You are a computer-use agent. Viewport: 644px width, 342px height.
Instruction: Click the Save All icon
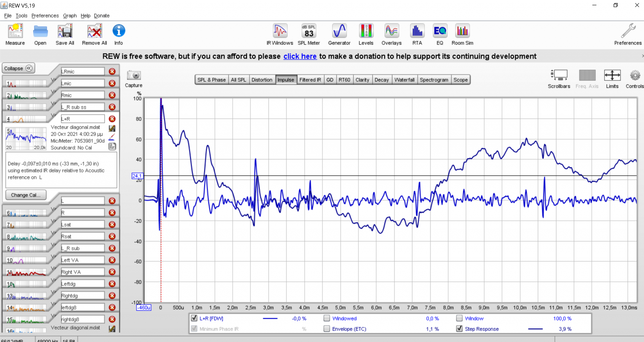coord(65,34)
